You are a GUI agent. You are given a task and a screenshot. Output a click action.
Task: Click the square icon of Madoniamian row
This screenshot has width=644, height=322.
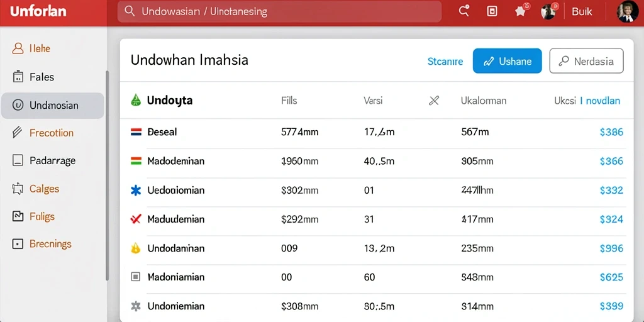pyautogui.click(x=136, y=277)
